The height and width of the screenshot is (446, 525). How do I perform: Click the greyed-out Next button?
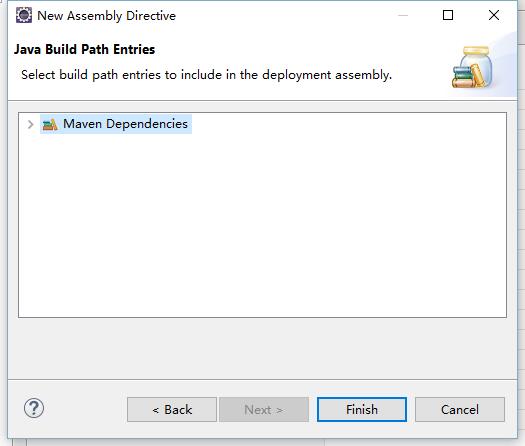point(264,410)
